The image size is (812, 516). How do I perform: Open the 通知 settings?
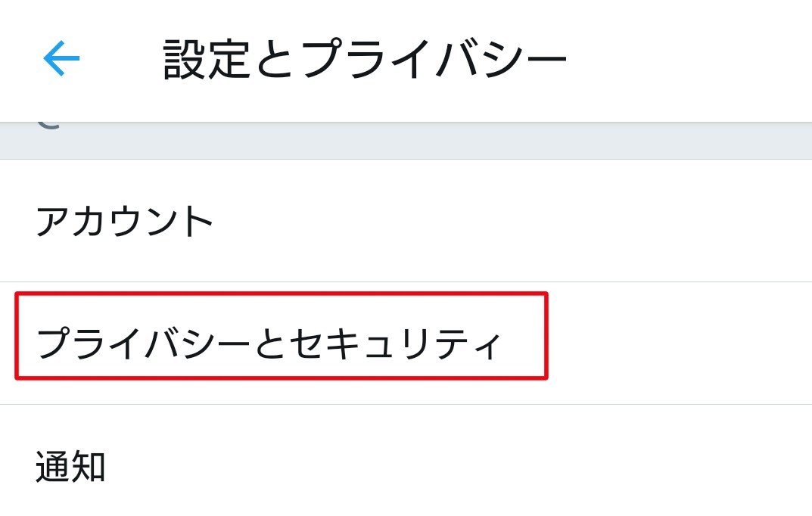[x=70, y=466]
